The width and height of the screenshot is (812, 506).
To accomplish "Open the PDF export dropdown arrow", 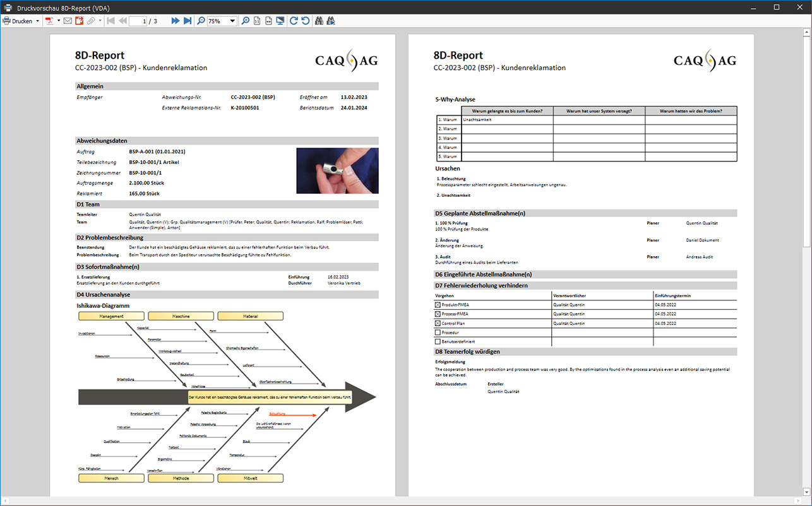I will tap(59, 21).
